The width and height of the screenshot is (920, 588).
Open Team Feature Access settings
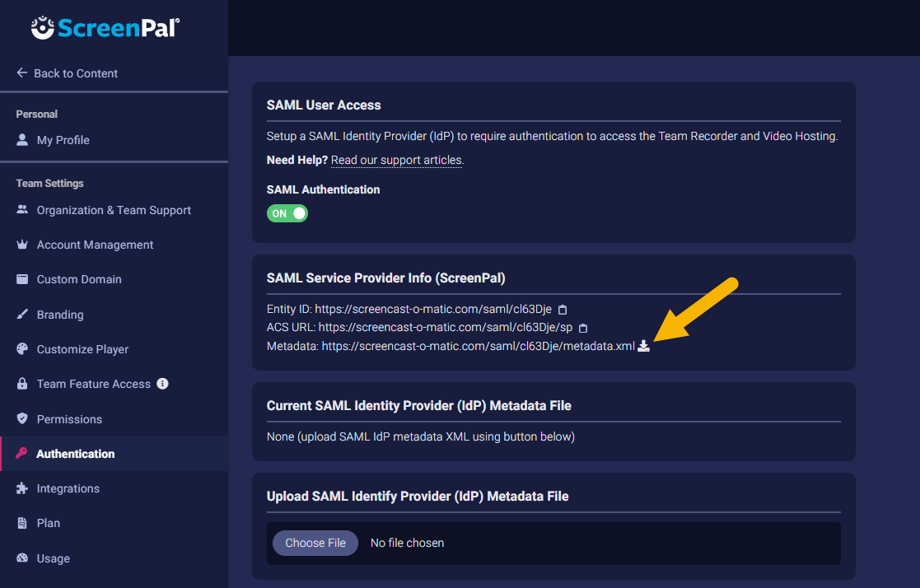click(x=94, y=384)
